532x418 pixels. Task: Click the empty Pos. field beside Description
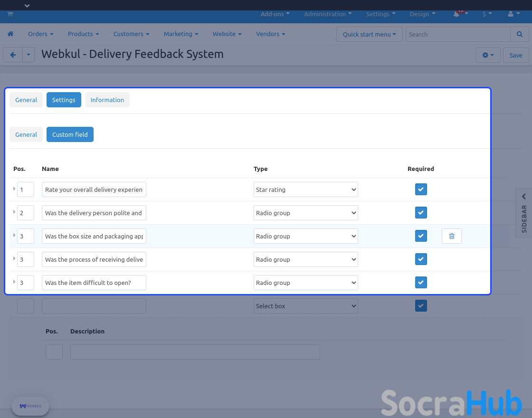(54, 352)
